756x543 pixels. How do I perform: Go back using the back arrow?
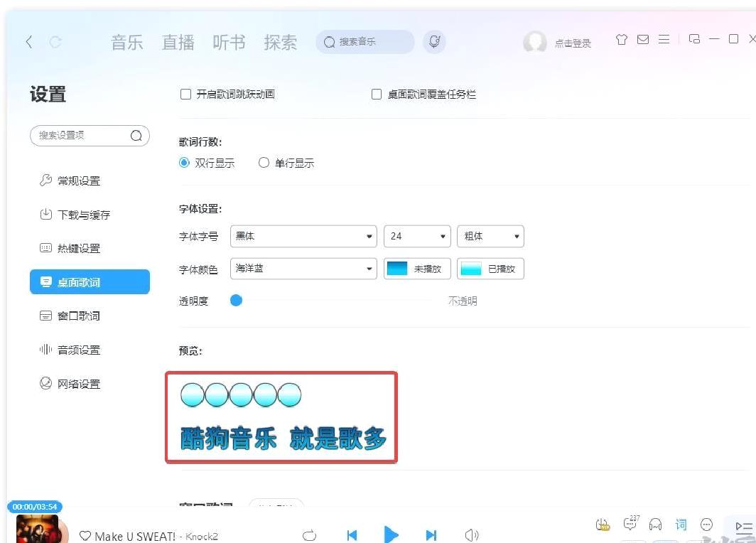(29, 42)
